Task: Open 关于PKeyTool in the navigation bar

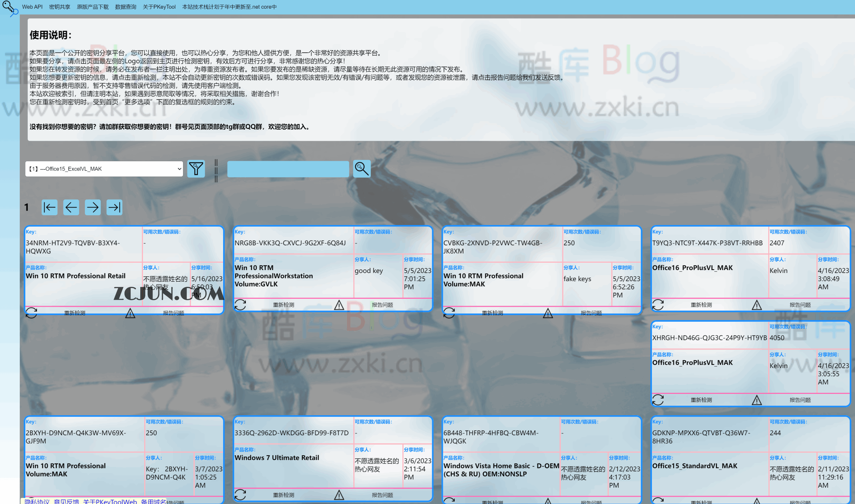Action: (x=159, y=7)
